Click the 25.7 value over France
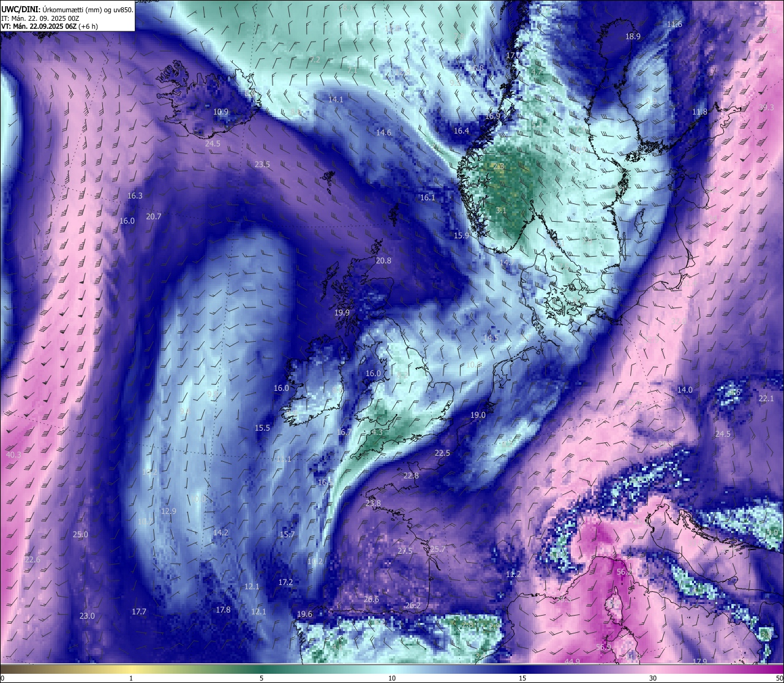 point(438,549)
